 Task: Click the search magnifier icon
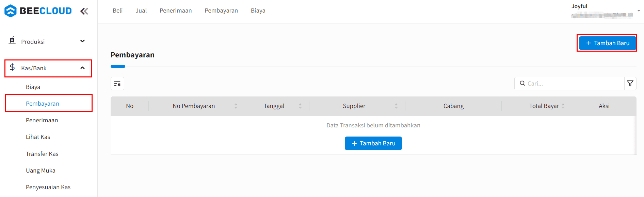coord(522,83)
